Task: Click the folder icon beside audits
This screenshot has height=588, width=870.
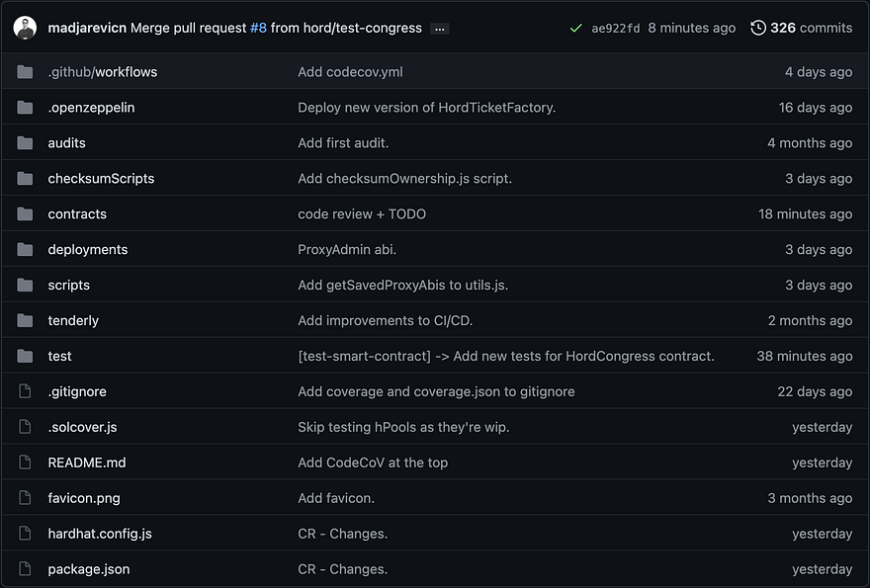Action: (25, 142)
